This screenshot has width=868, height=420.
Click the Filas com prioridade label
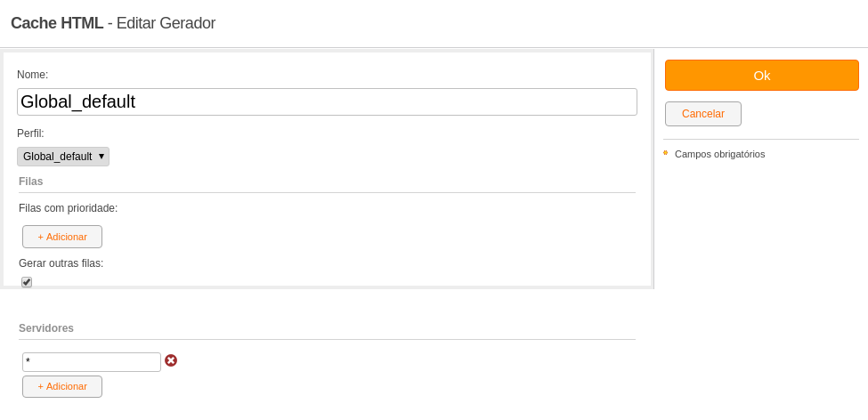coord(68,208)
